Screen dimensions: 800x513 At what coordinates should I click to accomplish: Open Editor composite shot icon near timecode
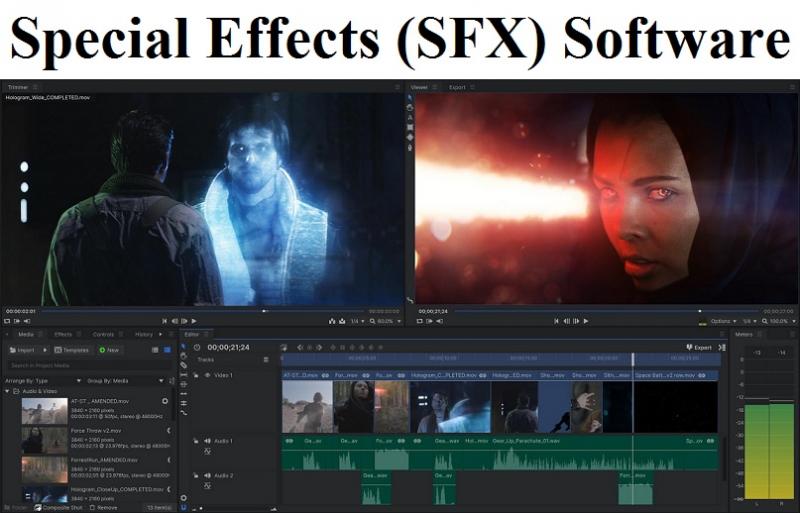click(284, 347)
